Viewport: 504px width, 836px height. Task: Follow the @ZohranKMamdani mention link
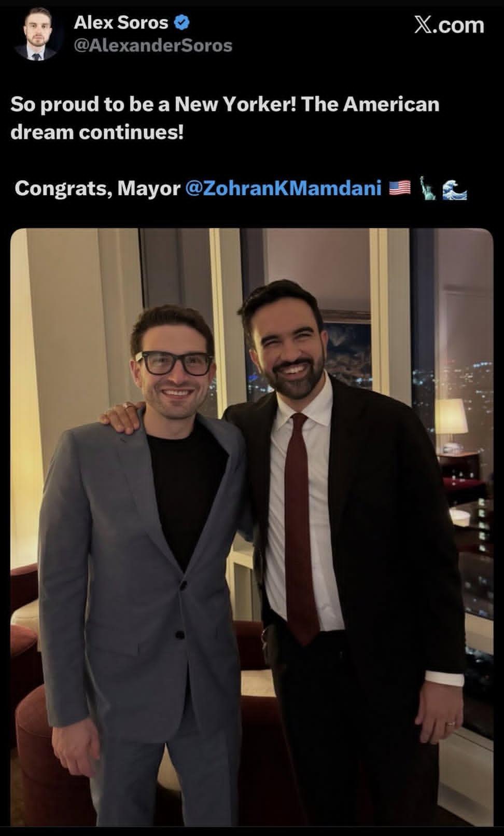point(283,187)
